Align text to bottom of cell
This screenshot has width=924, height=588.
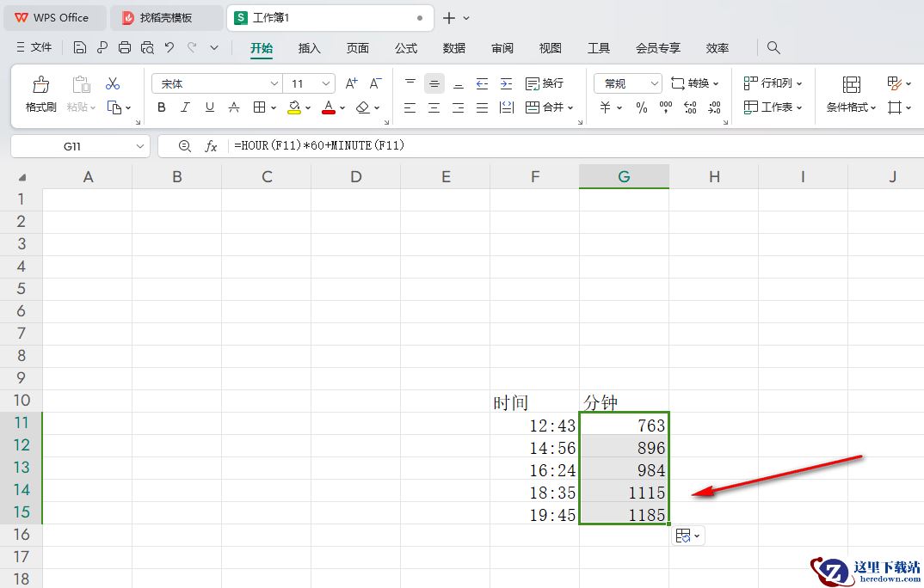coord(458,83)
